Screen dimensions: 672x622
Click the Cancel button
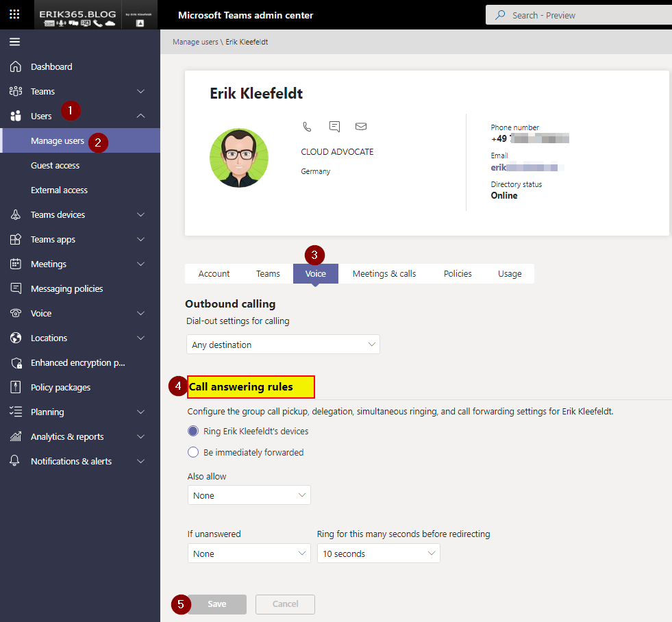click(x=285, y=604)
